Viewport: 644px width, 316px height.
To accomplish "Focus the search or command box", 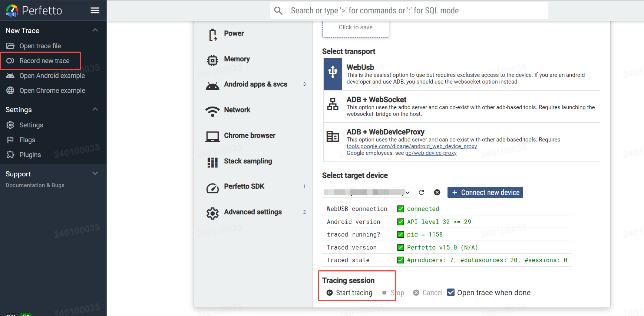I will point(409,10).
